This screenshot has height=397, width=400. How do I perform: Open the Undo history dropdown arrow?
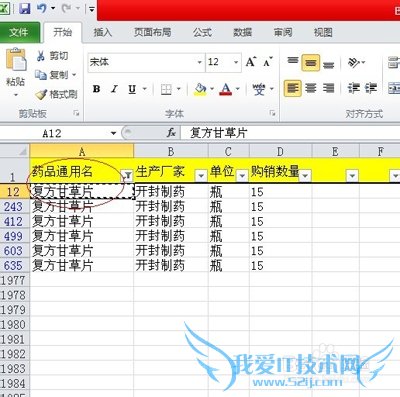tap(53, 8)
